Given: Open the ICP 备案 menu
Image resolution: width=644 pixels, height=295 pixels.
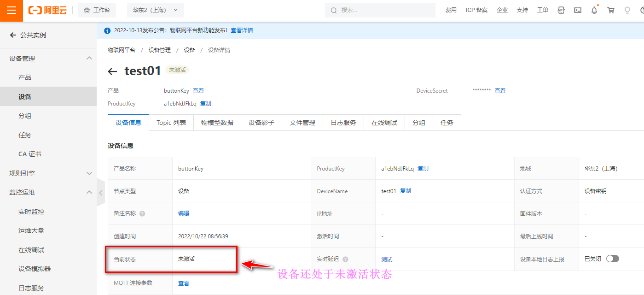Looking at the screenshot, I should click(x=476, y=10).
